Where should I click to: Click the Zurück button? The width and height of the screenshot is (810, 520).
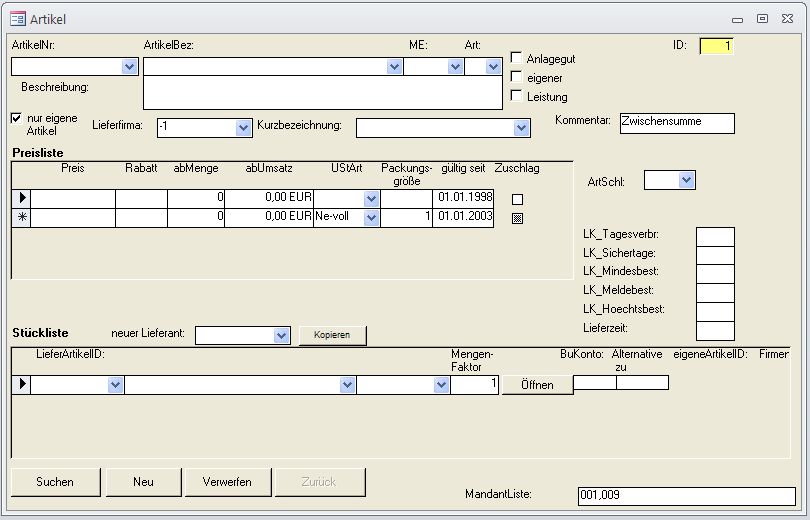click(x=319, y=482)
